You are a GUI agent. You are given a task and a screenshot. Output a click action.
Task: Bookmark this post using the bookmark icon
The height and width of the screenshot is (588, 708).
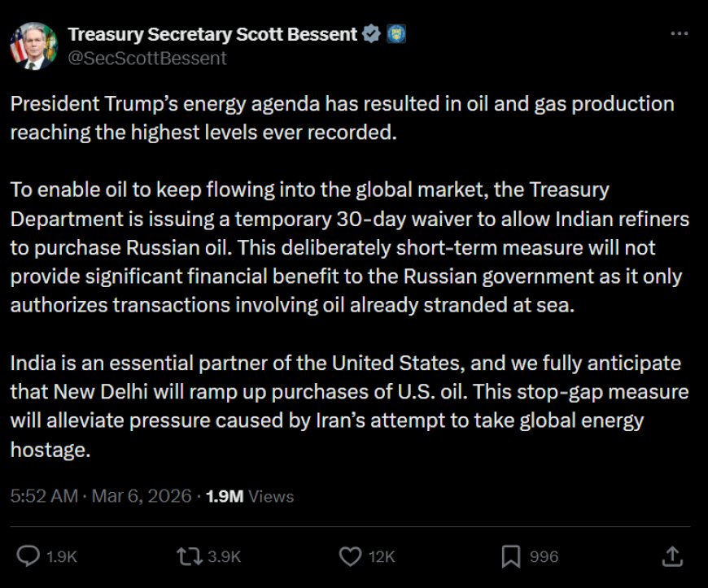510,556
